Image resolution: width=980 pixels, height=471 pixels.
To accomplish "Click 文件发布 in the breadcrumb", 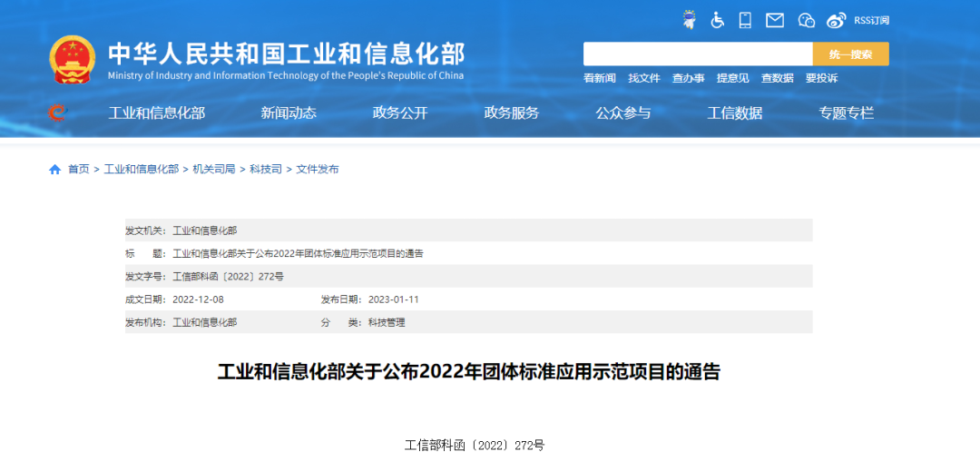I will click(318, 170).
